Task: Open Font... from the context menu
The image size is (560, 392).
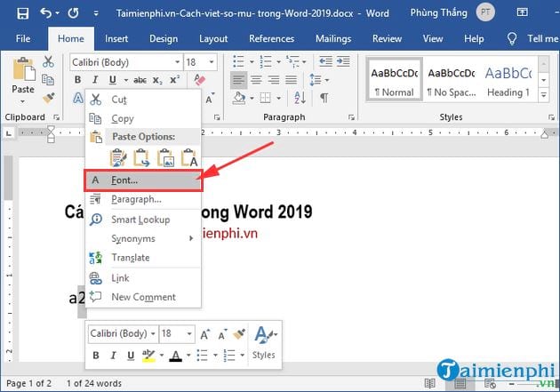Action: [144, 180]
